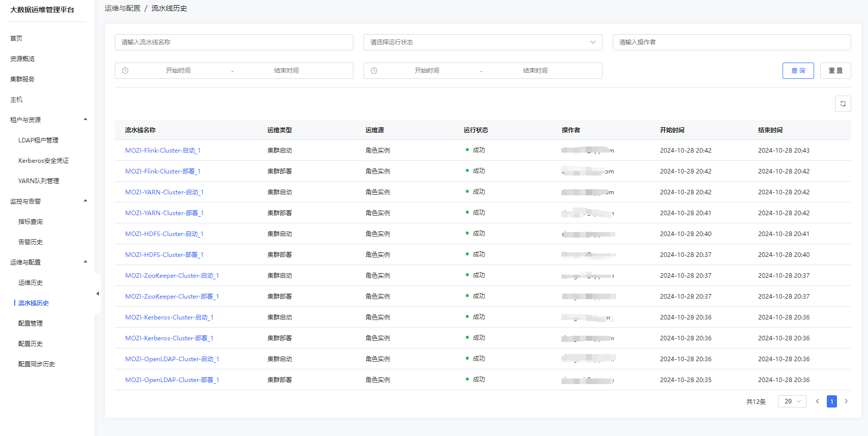Image resolution: width=868 pixels, height=436 pixels.
Task: Click 流水线名称 column header
Action: [140, 130]
